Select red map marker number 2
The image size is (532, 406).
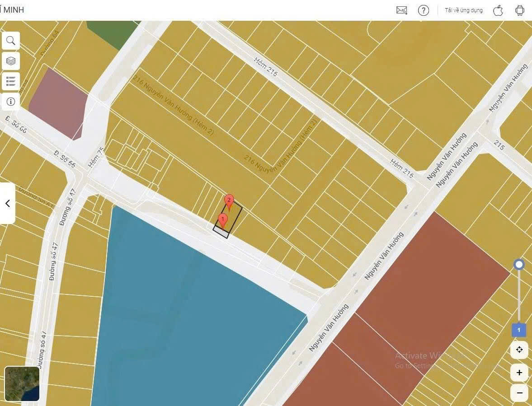[229, 201]
